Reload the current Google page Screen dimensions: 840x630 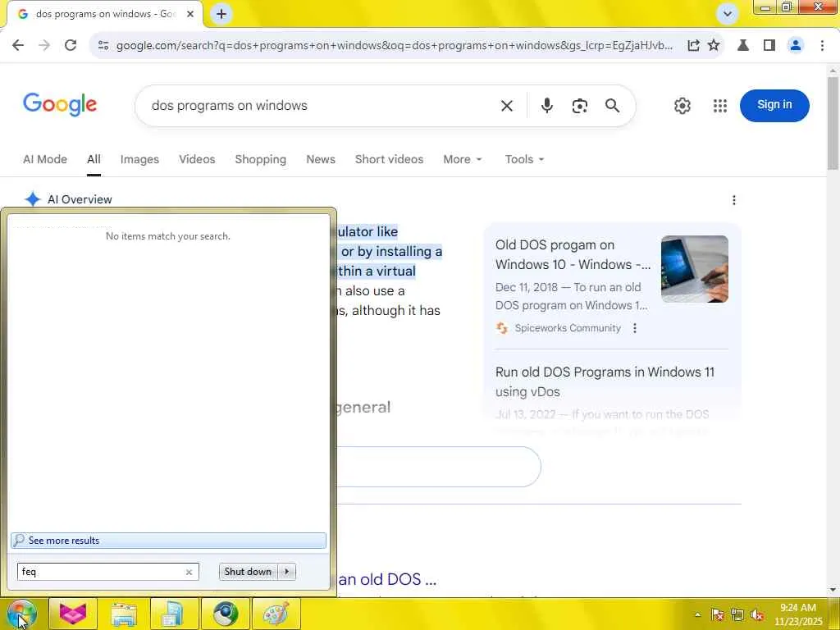[x=71, y=46]
